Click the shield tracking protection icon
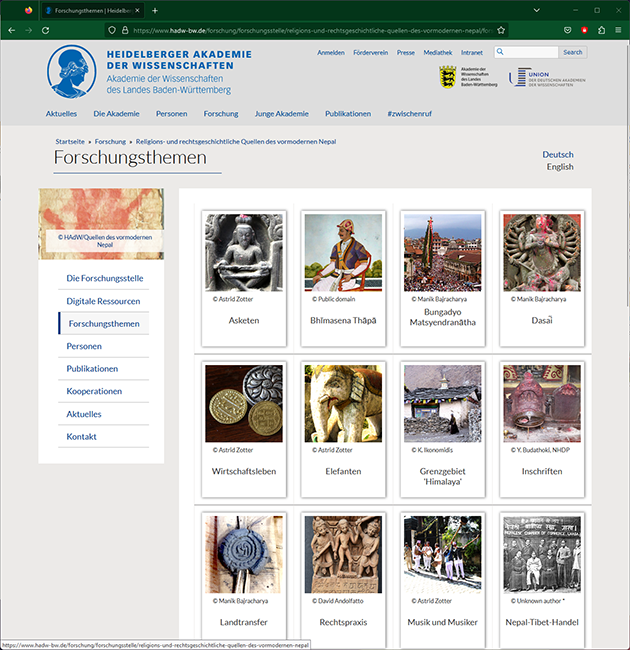This screenshot has width=630, height=650. [x=112, y=30]
